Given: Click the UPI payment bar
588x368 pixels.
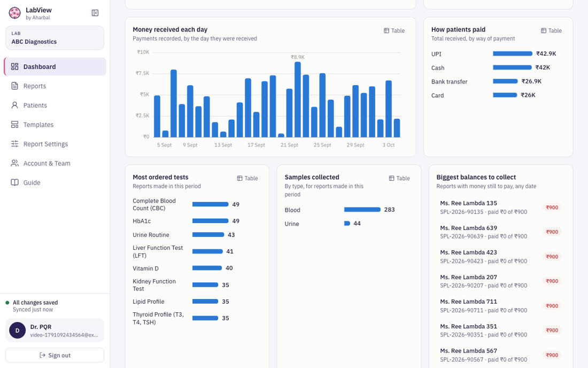Looking at the screenshot, I should 513,53.
